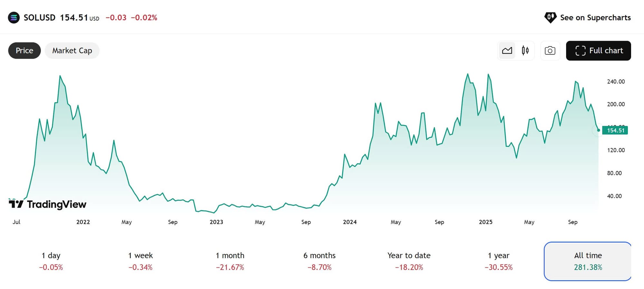Toggle the All time range selection
The height and width of the screenshot is (289, 644).
click(588, 261)
